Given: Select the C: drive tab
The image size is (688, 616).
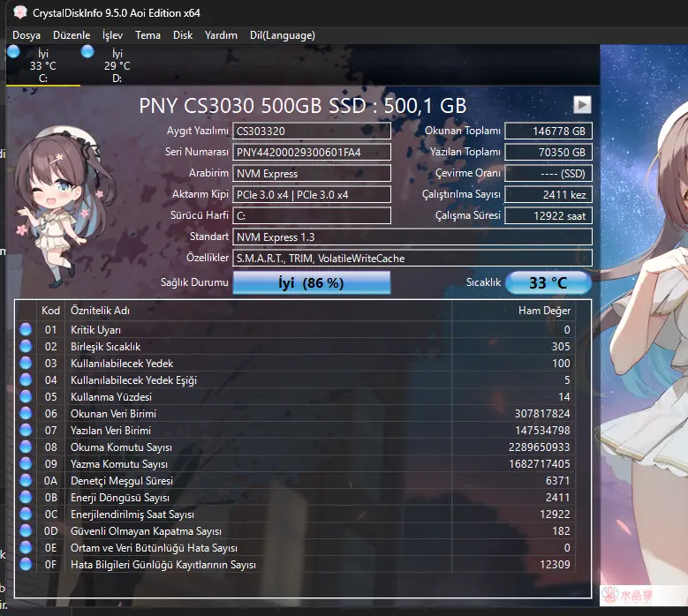Looking at the screenshot, I should coord(43,66).
